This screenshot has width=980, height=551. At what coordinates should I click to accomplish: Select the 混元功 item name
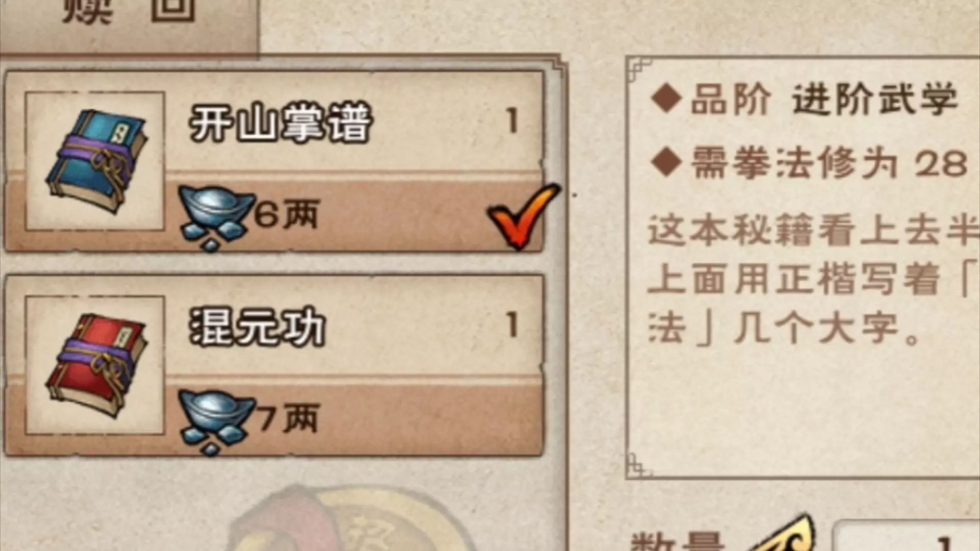click(257, 327)
